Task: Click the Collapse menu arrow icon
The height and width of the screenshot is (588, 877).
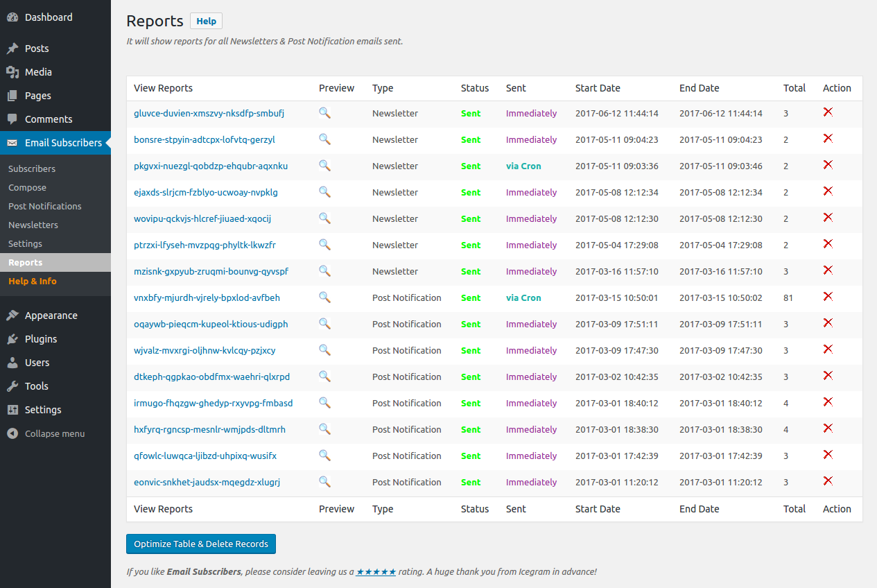Action: [12, 433]
